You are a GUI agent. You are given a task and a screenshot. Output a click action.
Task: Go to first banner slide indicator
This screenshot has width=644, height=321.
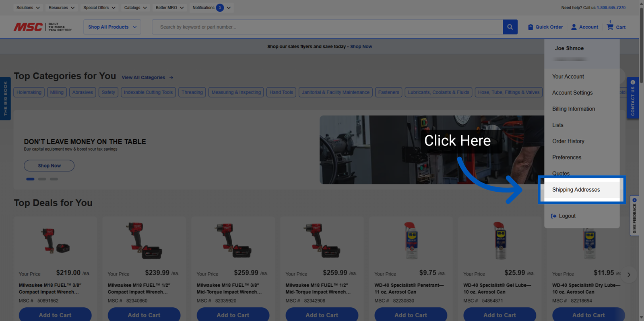coord(30,179)
